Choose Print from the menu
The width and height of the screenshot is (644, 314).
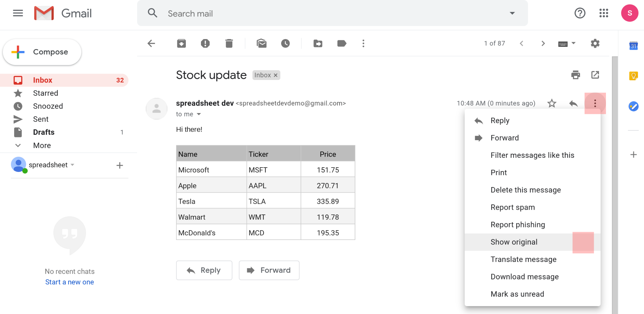532,173
